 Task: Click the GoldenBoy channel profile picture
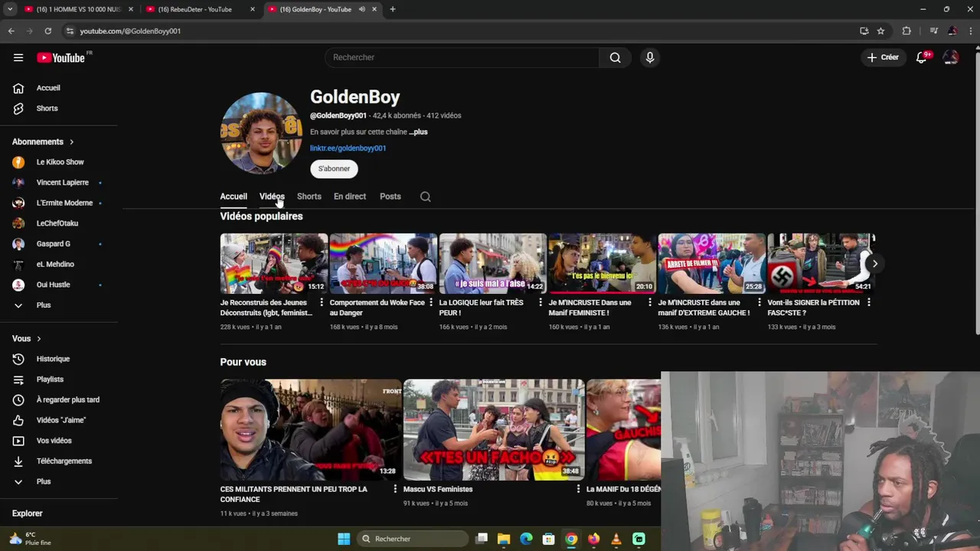[261, 133]
